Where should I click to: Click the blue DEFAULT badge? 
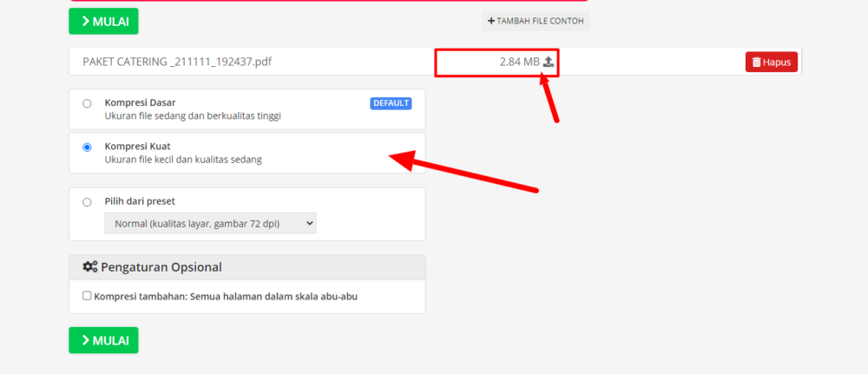391,103
